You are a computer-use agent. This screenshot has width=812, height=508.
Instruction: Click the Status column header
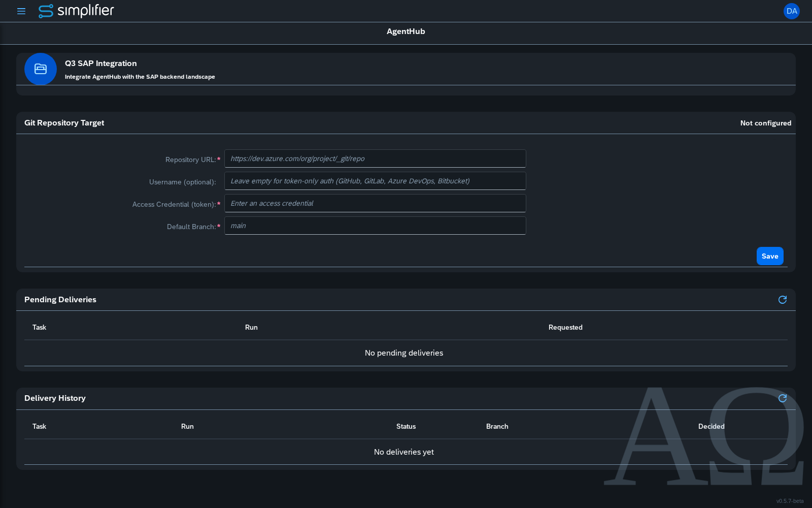click(406, 427)
